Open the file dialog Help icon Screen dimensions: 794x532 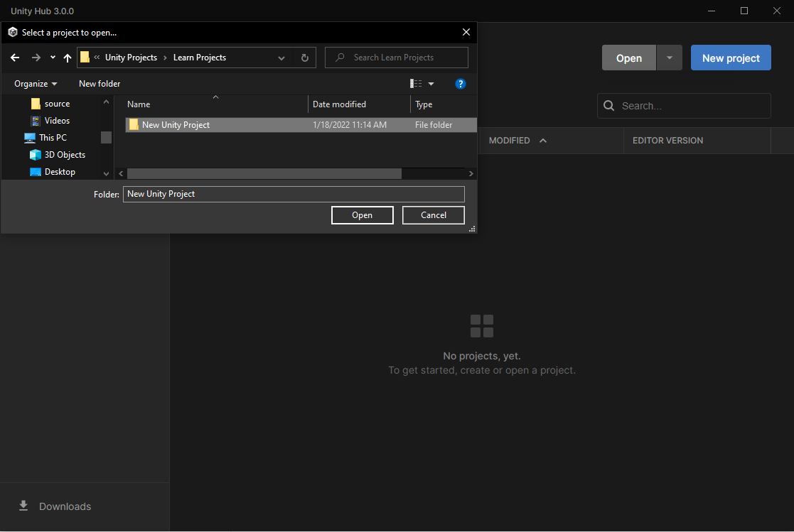[460, 84]
